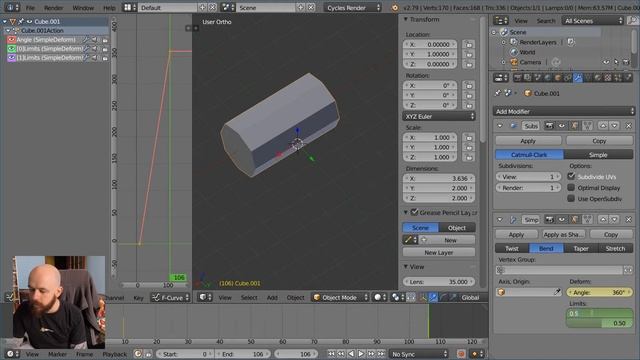
Task: Collapse the Cube.001Action channel group
Action: tap(8, 31)
